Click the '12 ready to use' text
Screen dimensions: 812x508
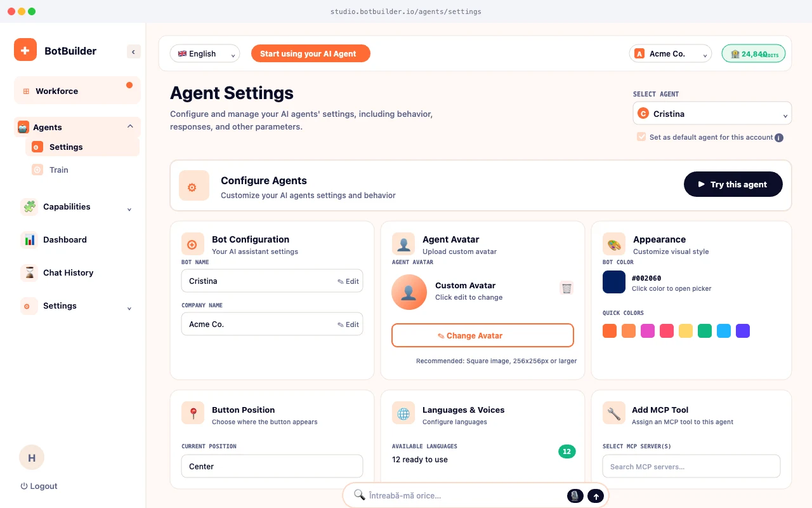click(x=420, y=460)
